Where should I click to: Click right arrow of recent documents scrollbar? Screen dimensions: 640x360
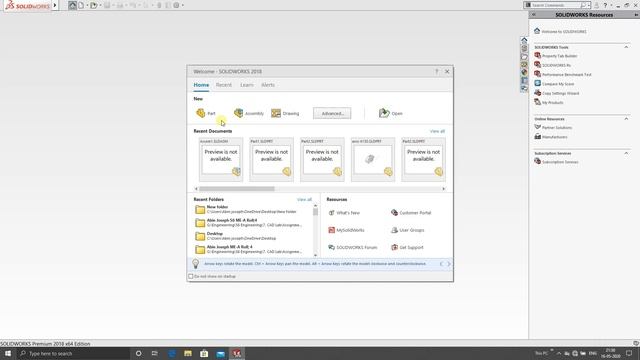tap(444, 189)
